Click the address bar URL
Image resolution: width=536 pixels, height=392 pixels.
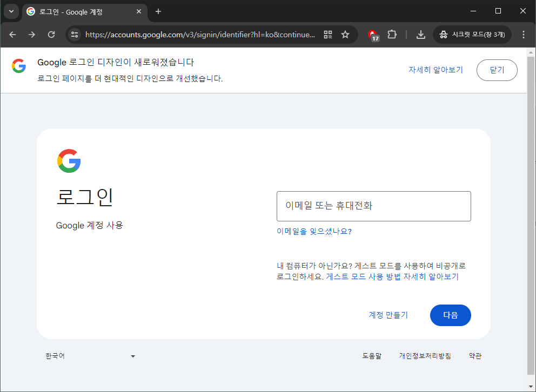click(x=200, y=35)
